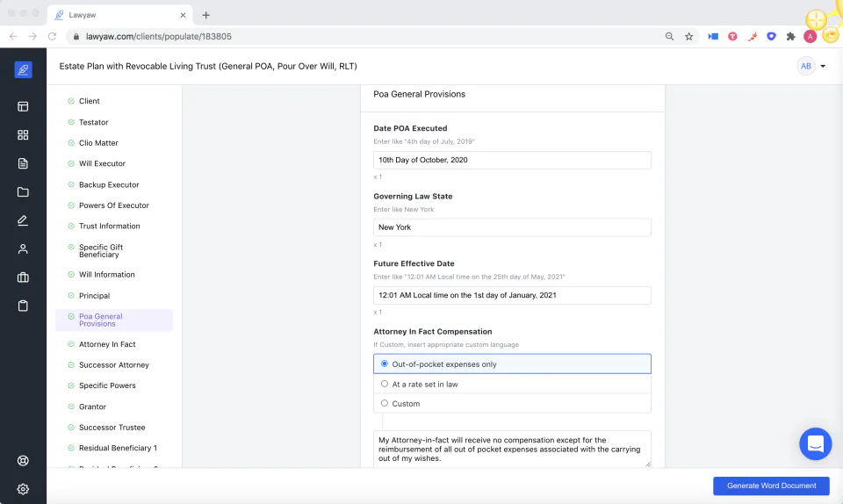Select 'Out-of-pocket expenses only' radio button
The height and width of the screenshot is (504, 843).
click(385, 364)
